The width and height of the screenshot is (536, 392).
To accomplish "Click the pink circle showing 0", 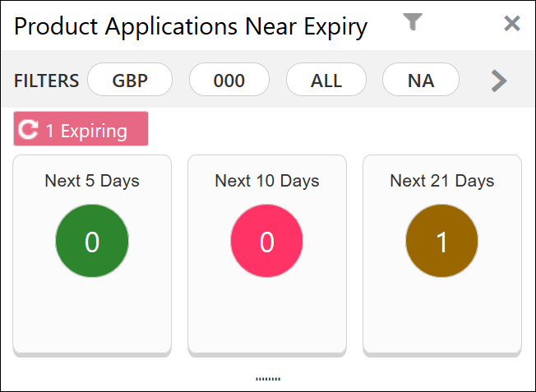I will (267, 241).
